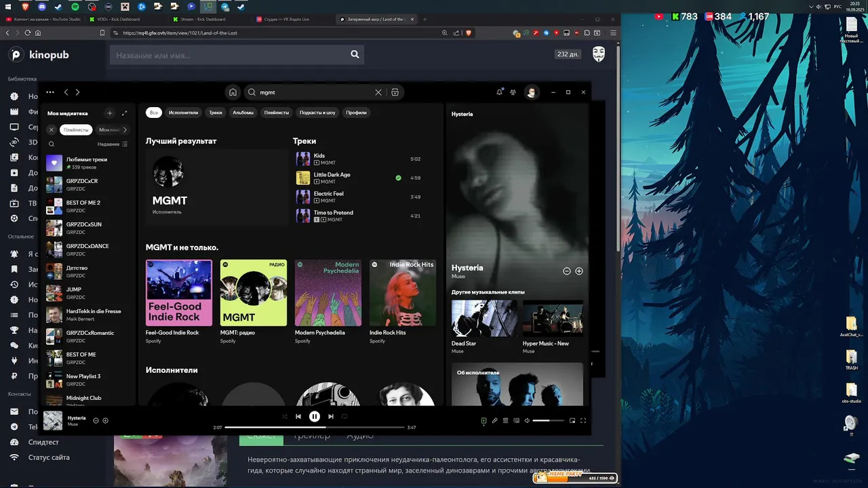The image size is (868, 488).
Task: Remove the Плейлисты library filter
Action: (52, 129)
